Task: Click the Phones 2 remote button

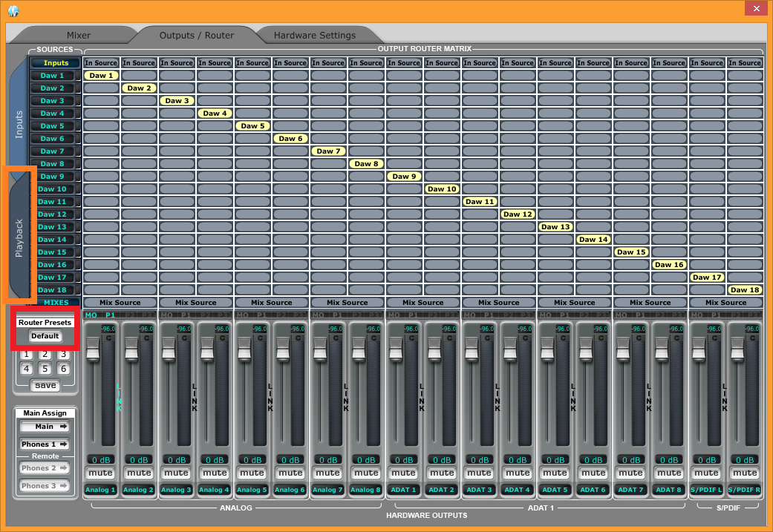Action: [x=45, y=468]
